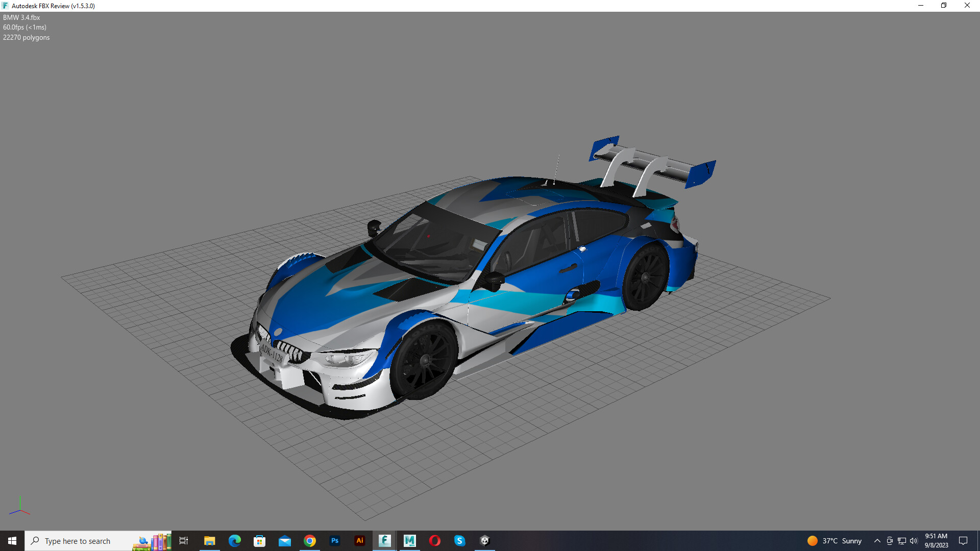Open Microsoft Store
Viewport: 980px width, 551px height.
pos(260,541)
